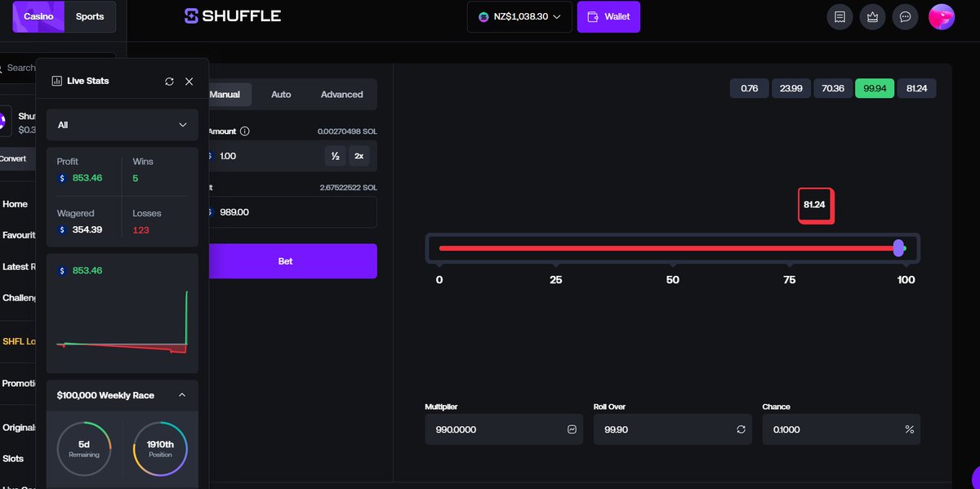The width and height of the screenshot is (980, 489).
Task: Refresh Live Stats with the reload icon
Action: point(169,82)
